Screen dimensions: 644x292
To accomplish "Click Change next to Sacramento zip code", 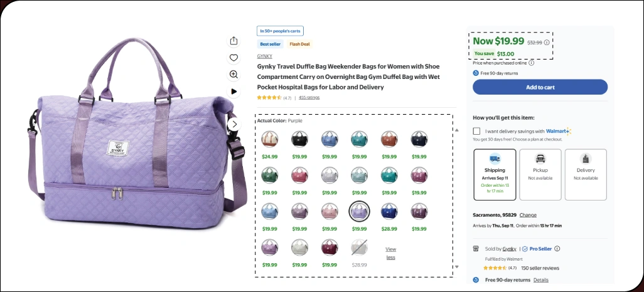I will pos(528,215).
